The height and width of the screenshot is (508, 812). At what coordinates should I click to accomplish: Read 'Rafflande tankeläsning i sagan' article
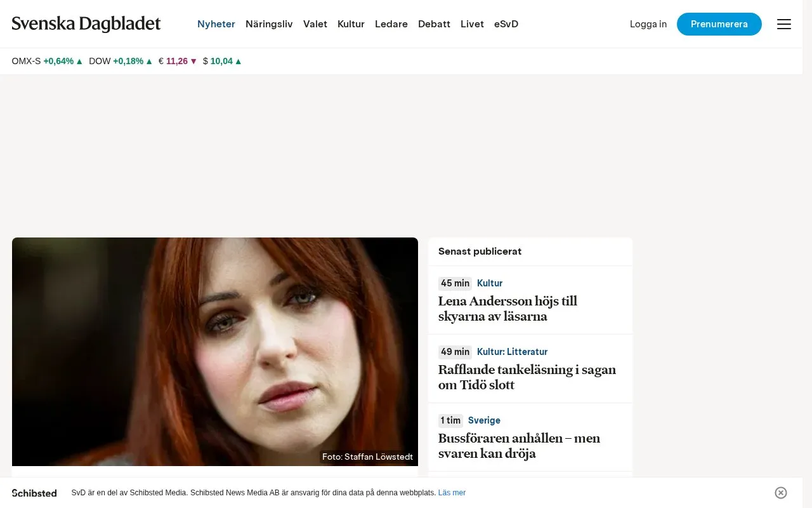click(x=527, y=377)
